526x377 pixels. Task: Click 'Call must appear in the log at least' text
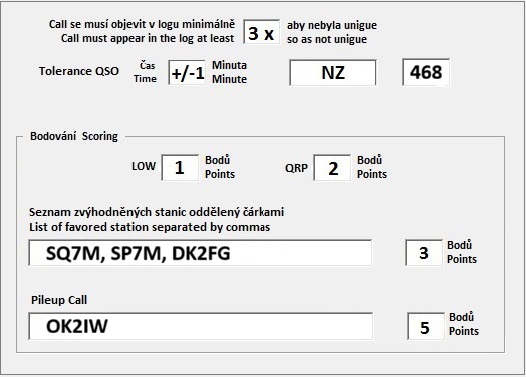[148, 38]
